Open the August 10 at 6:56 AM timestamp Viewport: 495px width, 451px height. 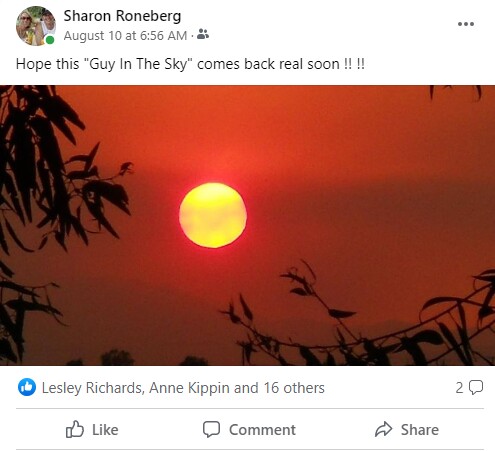click(125, 36)
